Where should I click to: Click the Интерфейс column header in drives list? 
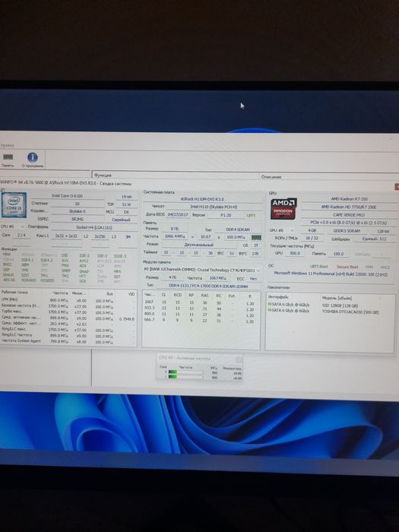(278, 296)
